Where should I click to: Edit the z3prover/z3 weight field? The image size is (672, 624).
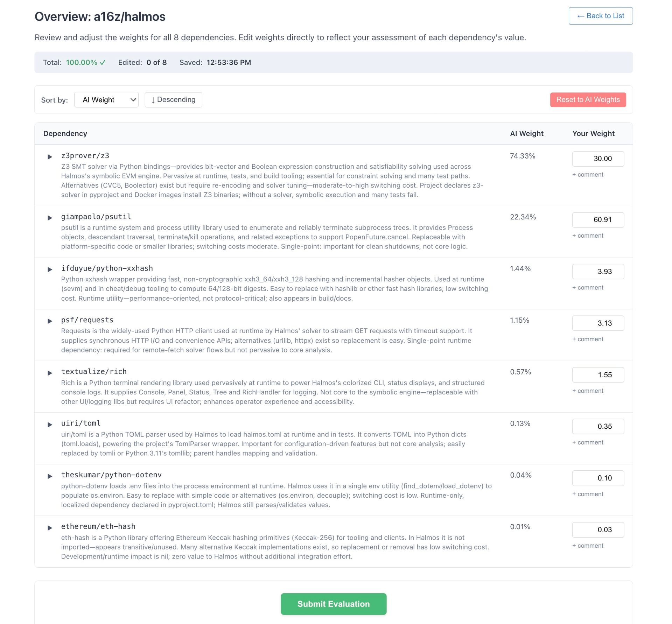tap(598, 159)
